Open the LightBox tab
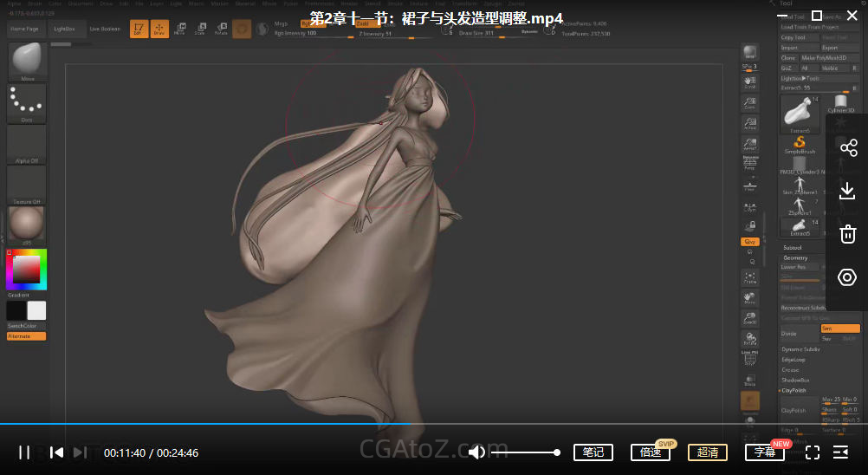 click(68, 29)
